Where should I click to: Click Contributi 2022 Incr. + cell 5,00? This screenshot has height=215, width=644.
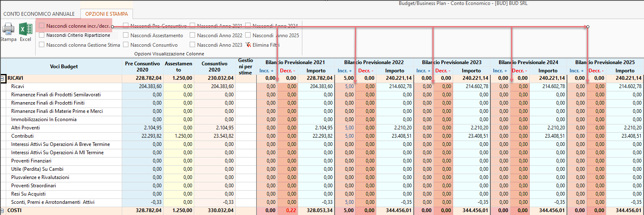click(345, 136)
